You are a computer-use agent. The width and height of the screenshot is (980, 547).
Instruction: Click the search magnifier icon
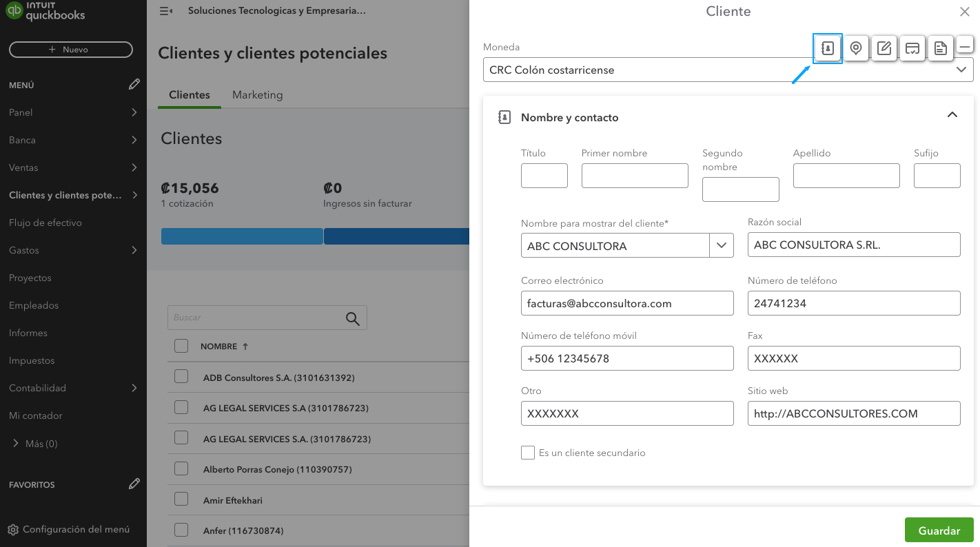(353, 318)
